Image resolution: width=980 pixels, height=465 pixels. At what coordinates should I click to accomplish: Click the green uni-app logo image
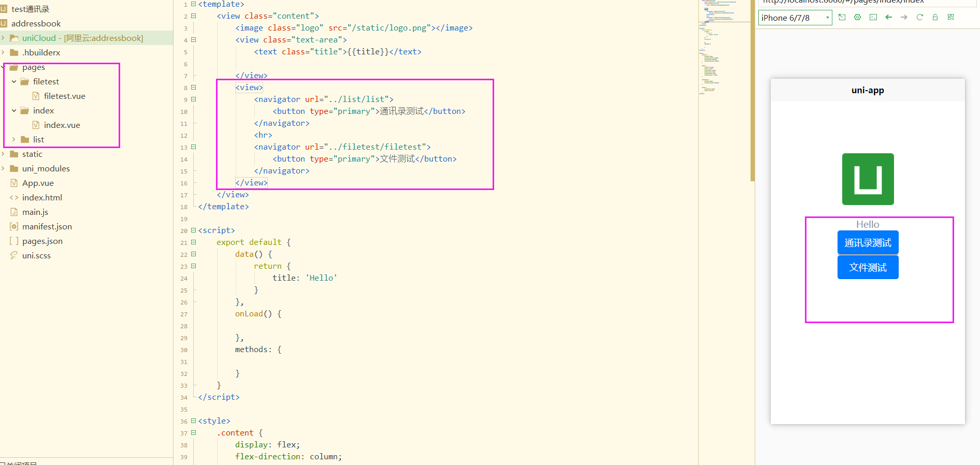coord(868,179)
